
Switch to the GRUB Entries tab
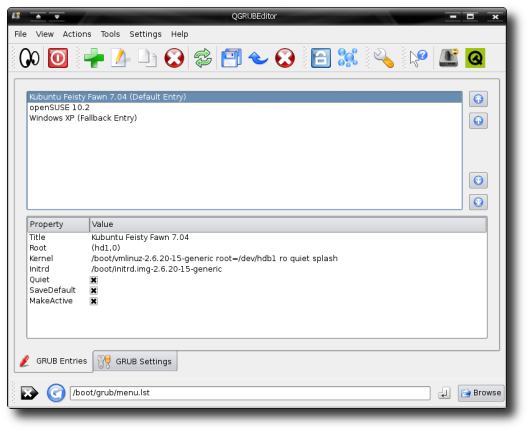(x=53, y=361)
